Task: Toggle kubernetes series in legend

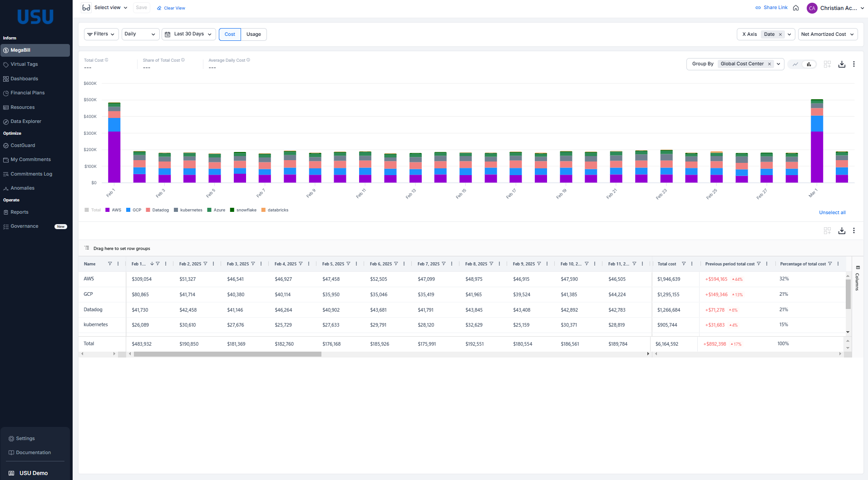Action: pos(188,210)
